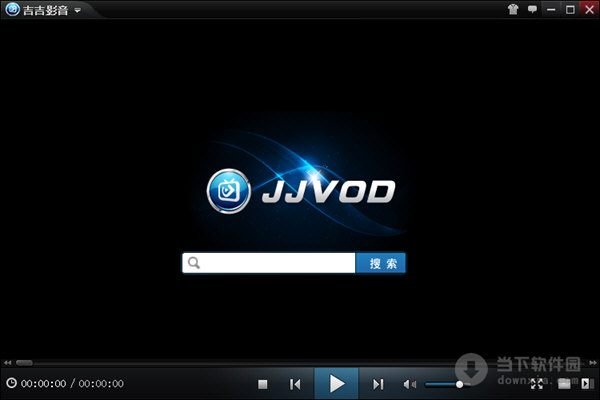This screenshot has height=400, width=600.
Task: Start playback with the Play button
Action: (336, 384)
